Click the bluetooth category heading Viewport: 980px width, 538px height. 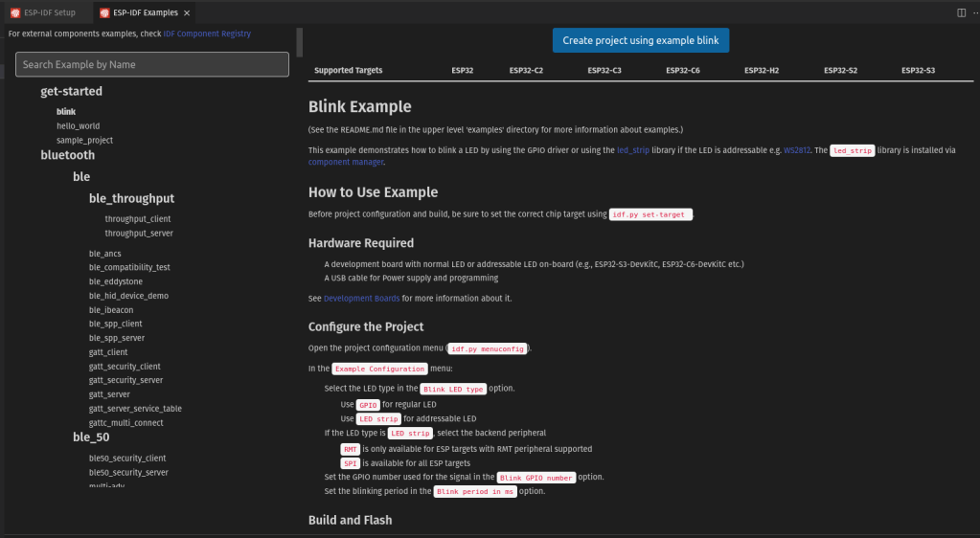click(67, 155)
